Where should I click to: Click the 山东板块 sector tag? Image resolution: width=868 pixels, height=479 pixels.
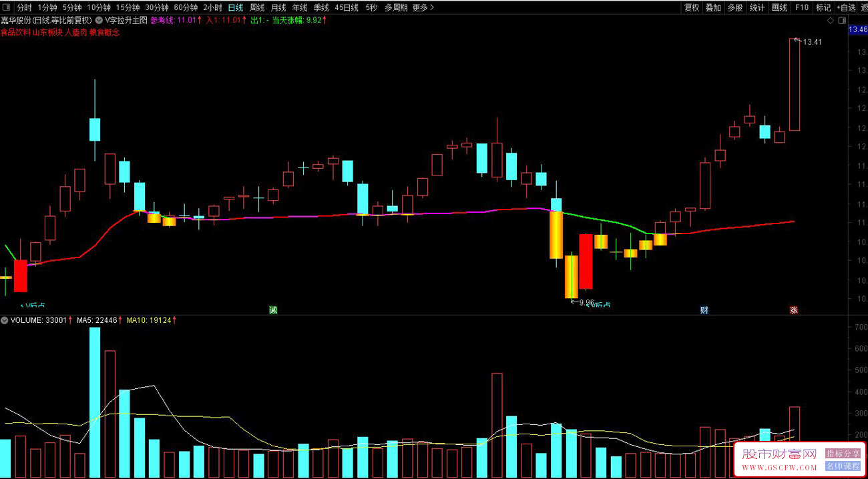48,32
